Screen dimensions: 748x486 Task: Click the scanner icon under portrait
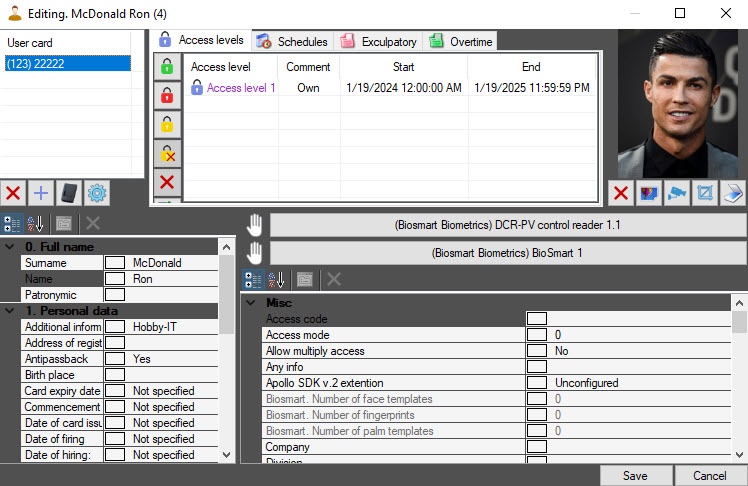pyautogui.click(x=733, y=193)
